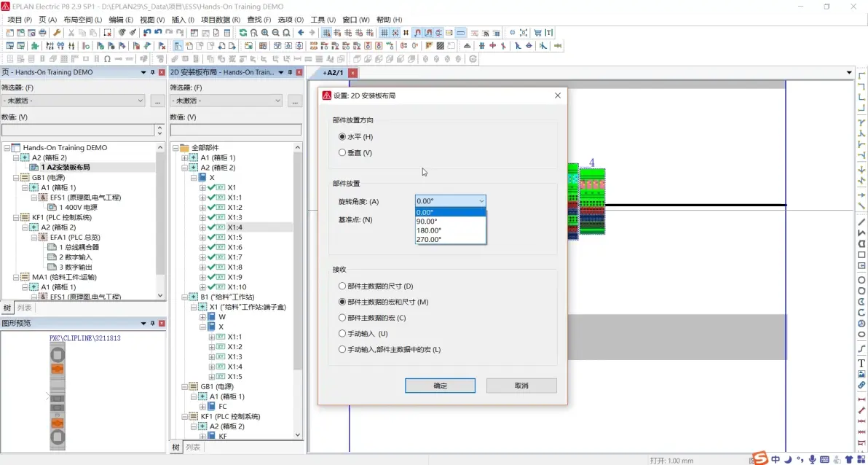
Task: Select the rectangle drawing tool
Action: (861, 255)
